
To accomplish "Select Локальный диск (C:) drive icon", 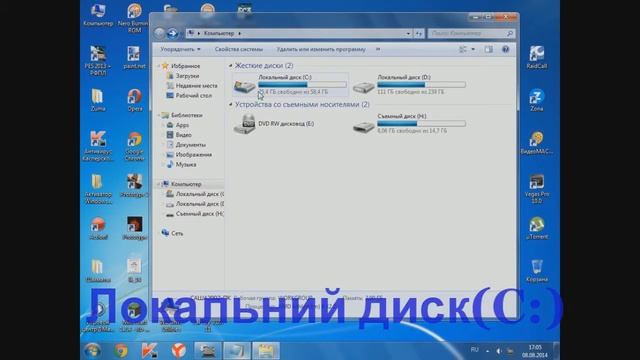I will coord(244,85).
